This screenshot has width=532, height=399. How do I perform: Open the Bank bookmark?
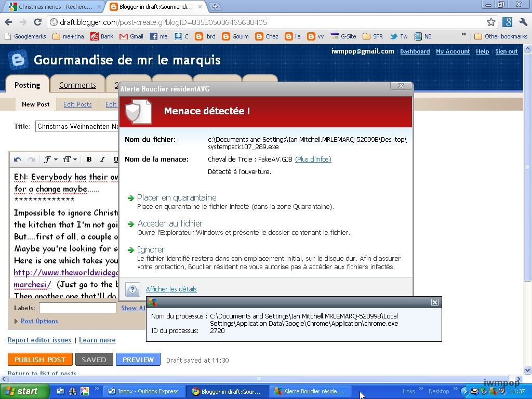102,36
